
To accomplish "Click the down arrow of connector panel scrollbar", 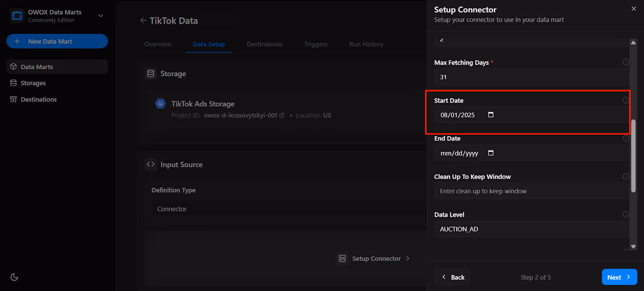I will tap(633, 247).
